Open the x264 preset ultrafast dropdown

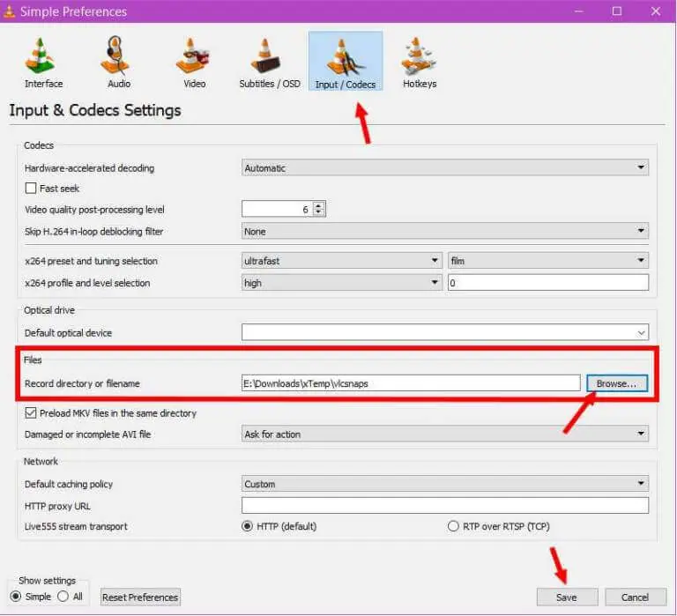[x=341, y=261]
